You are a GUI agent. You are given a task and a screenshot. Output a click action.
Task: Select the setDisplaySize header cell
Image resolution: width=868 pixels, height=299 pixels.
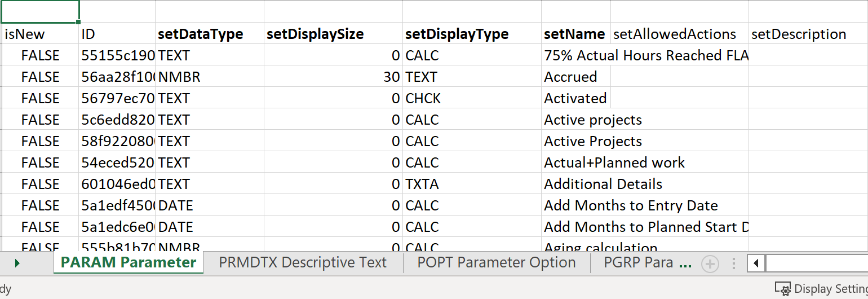click(x=315, y=34)
